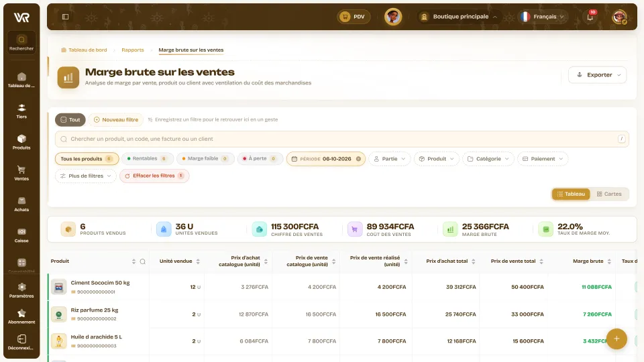Go to Tableau de bord sidebar item
644x362 pixels.
click(x=21, y=80)
